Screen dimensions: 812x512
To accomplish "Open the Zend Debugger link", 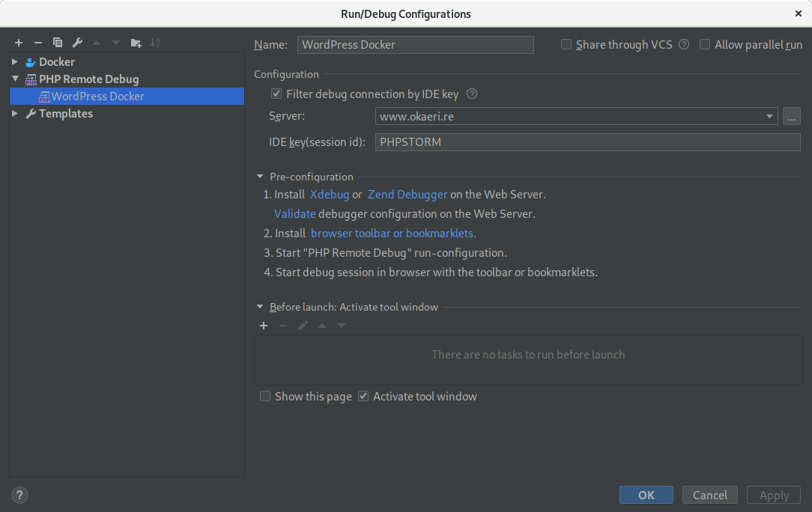I will pos(407,194).
